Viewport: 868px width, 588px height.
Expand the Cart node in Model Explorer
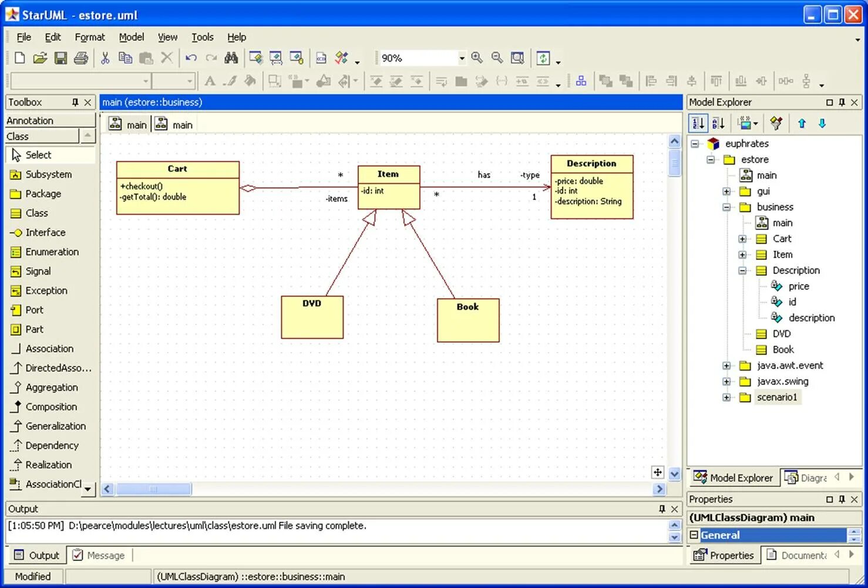742,239
